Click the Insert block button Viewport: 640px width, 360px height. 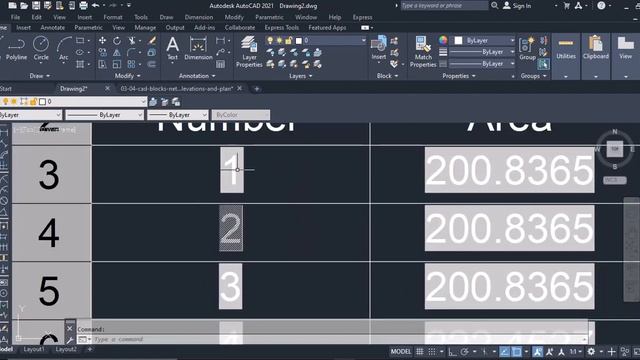[379, 48]
